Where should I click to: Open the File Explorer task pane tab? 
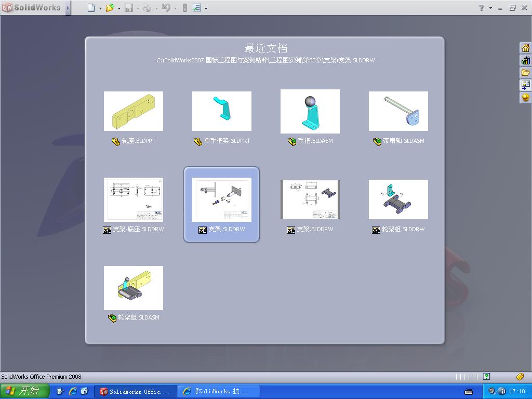pos(525,73)
